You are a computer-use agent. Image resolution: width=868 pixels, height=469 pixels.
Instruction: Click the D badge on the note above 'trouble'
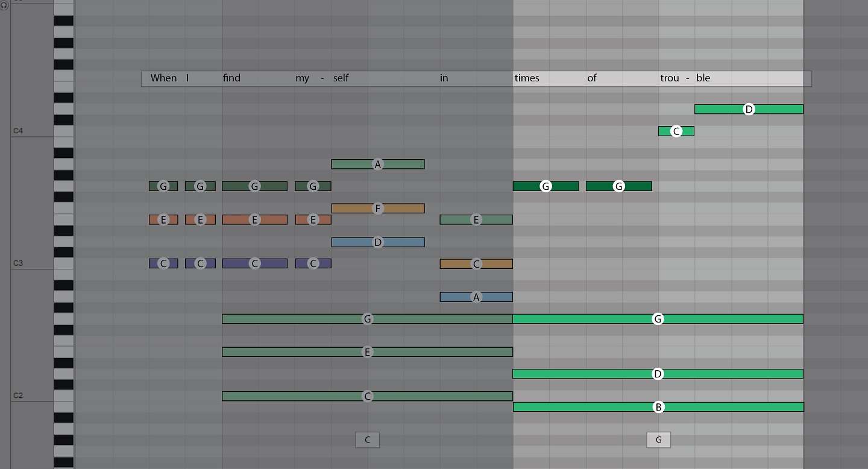[748, 109]
